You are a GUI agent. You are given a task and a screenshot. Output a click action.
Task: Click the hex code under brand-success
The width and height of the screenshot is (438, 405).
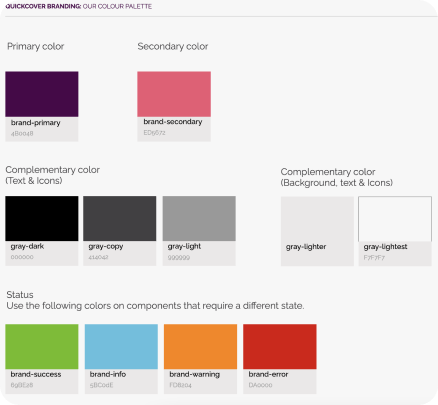pos(22,385)
